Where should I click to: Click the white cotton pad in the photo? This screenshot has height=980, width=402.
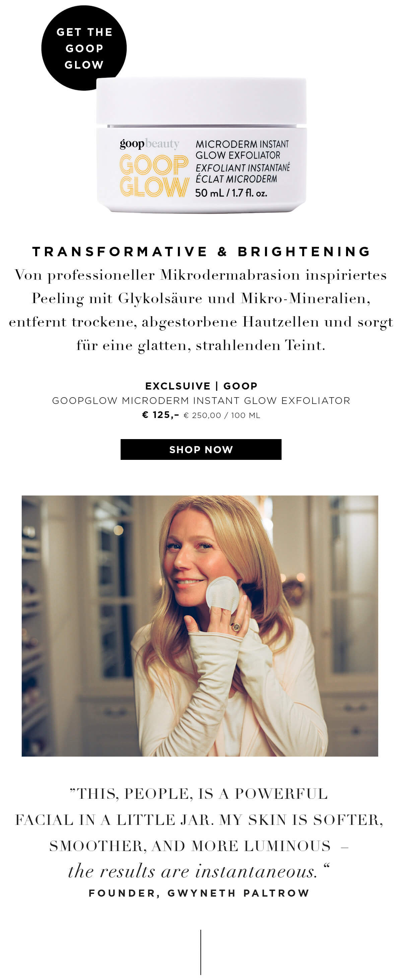pyautogui.click(x=222, y=594)
